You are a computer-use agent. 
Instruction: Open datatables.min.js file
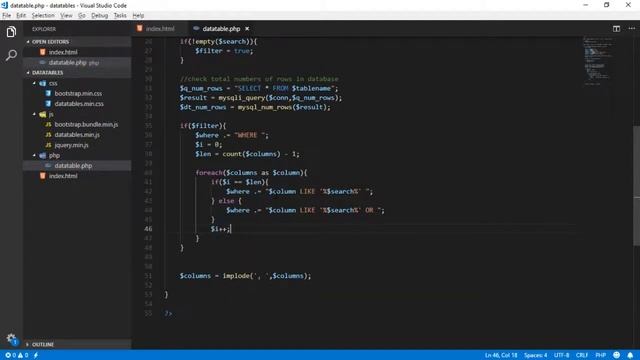click(x=77, y=135)
